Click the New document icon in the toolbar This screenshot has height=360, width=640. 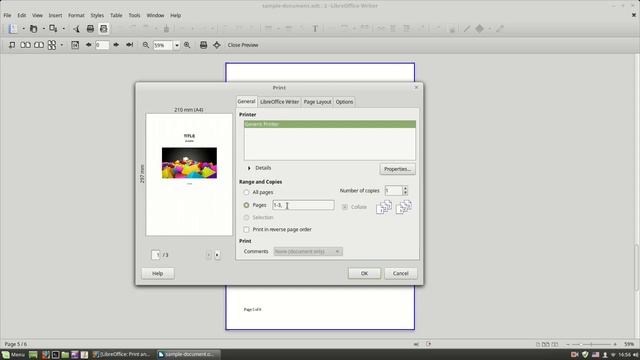[13, 29]
